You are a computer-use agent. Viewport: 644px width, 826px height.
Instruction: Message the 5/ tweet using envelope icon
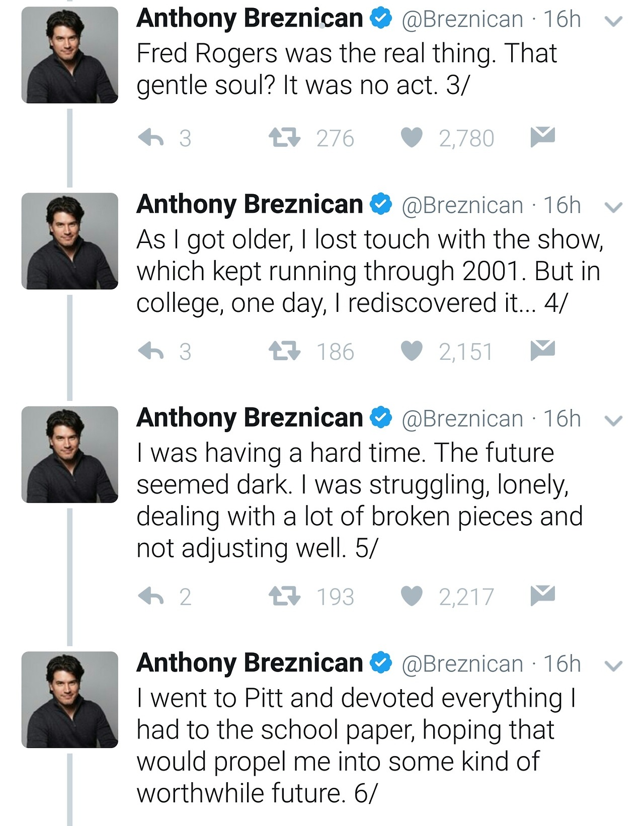542,595
